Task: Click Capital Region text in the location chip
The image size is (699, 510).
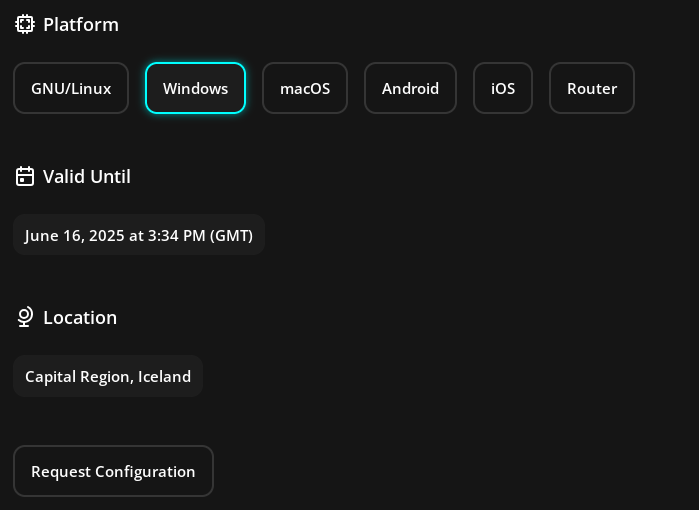Action: click(78, 377)
